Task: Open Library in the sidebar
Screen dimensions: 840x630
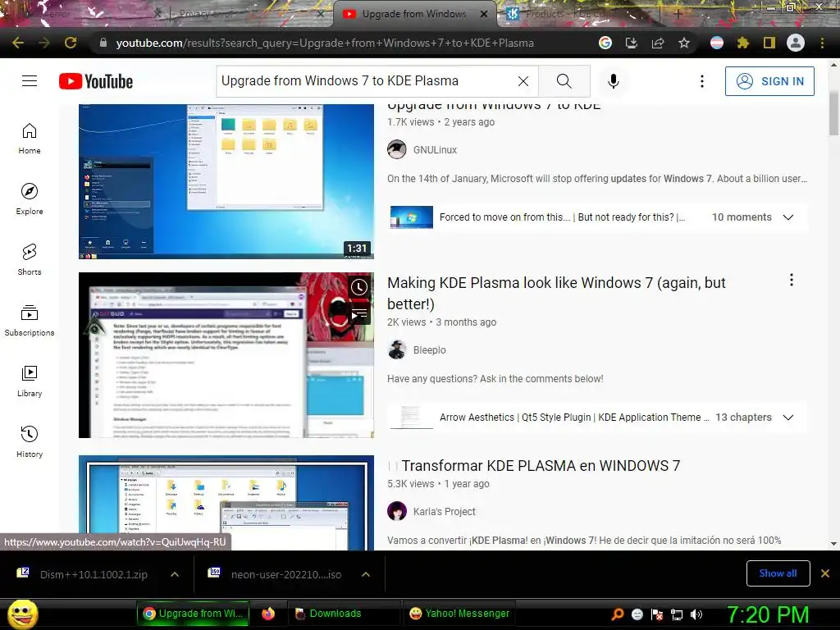Action: (x=30, y=381)
